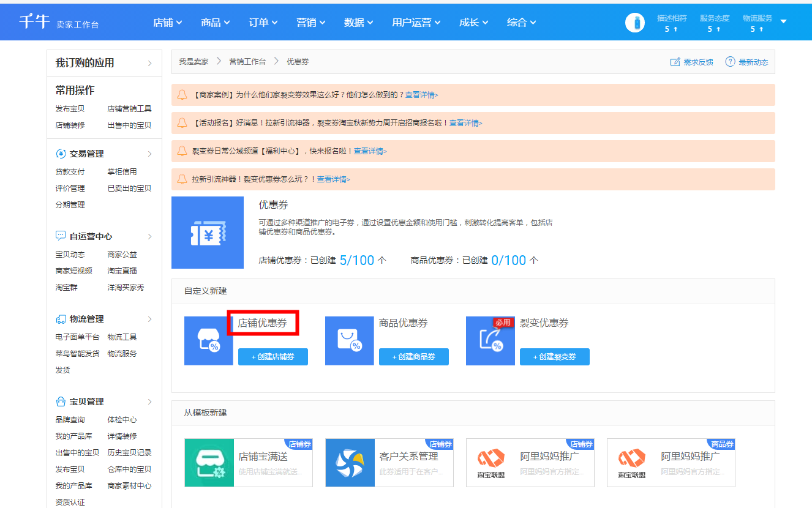812x508 pixels.
Task: Click the 创建店铺券 button
Action: pos(273,357)
